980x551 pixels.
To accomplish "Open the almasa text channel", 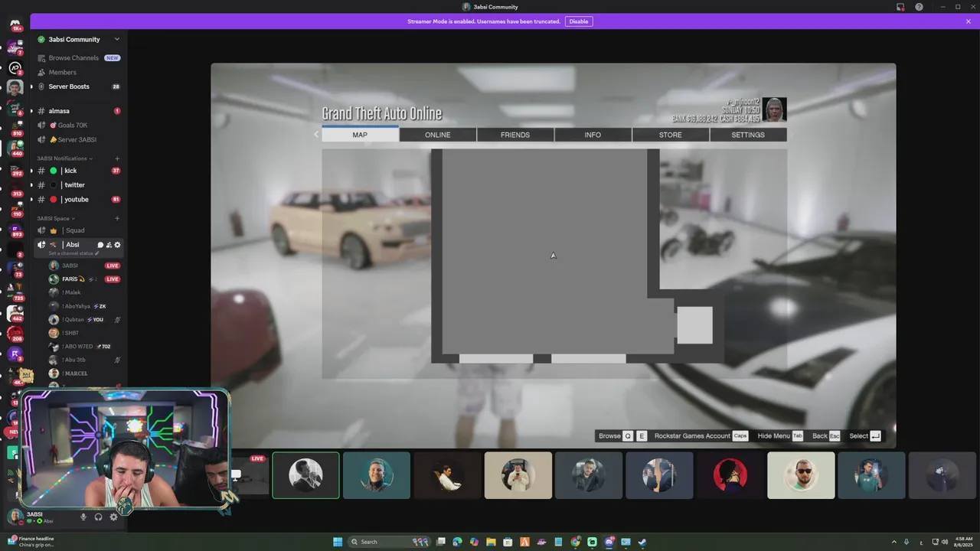I will (79, 111).
